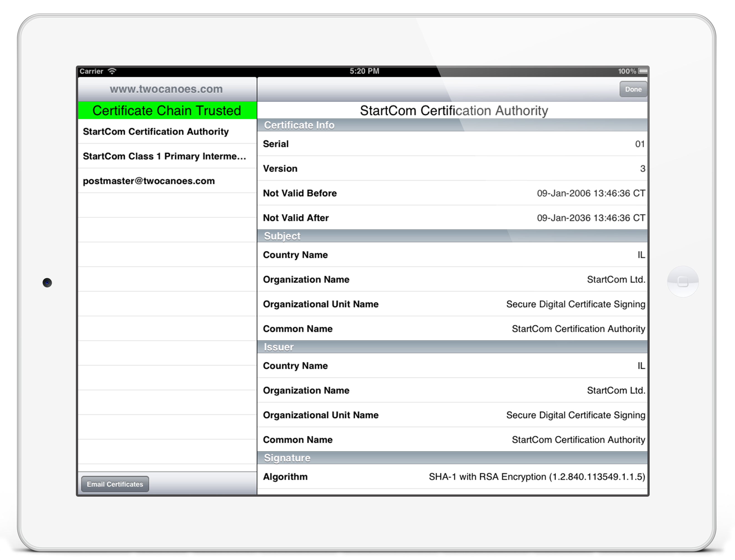The width and height of the screenshot is (735, 560).
Task: Tap the 5:20 PM clock
Action: point(364,71)
